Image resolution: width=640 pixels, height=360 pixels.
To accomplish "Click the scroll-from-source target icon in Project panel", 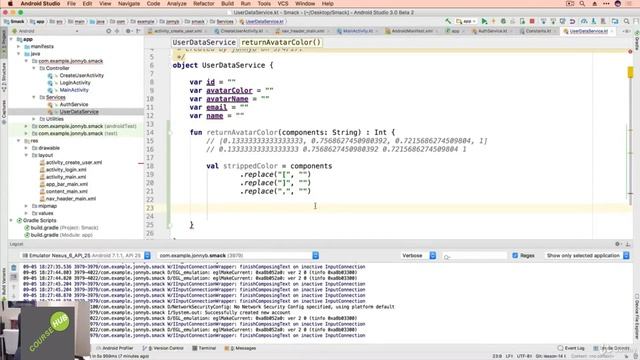I will [109, 31].
